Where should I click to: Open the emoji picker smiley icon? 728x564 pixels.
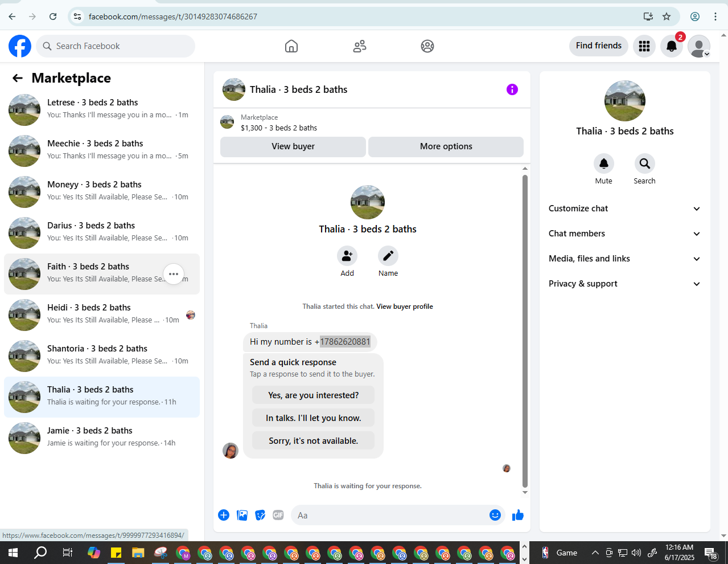tap(495, 515)
